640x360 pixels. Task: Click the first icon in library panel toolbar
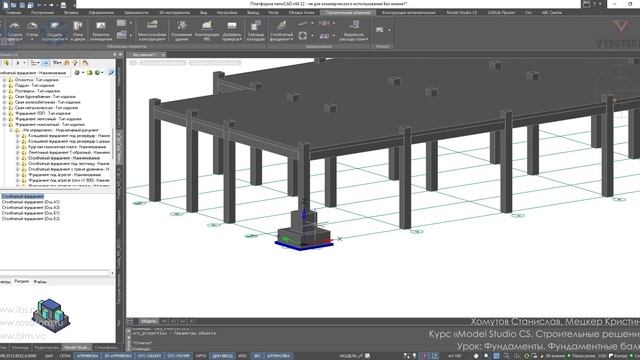pos(6,63)
